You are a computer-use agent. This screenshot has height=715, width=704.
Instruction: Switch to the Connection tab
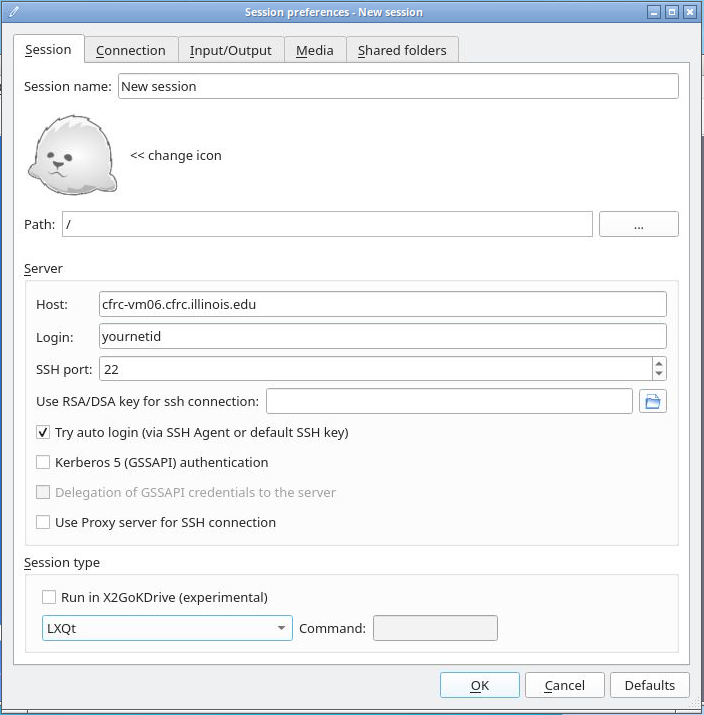[131, 50]
